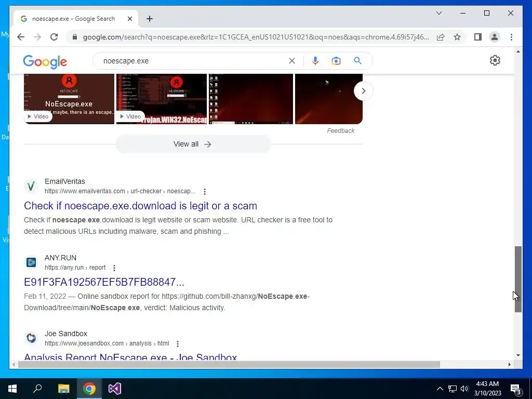Open the tab search dropdown arrow
Image resolution: width=532 pixels, height=399 pixels.
point(438,13)
